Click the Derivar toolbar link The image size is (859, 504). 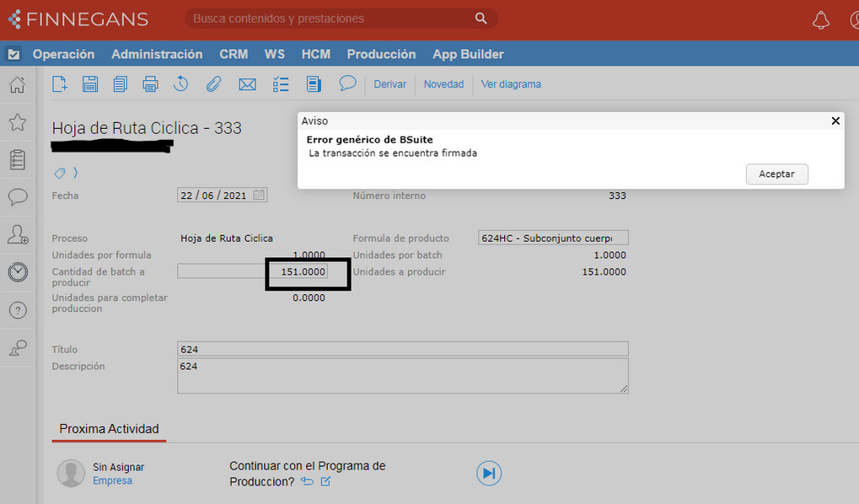pos(389,84)
